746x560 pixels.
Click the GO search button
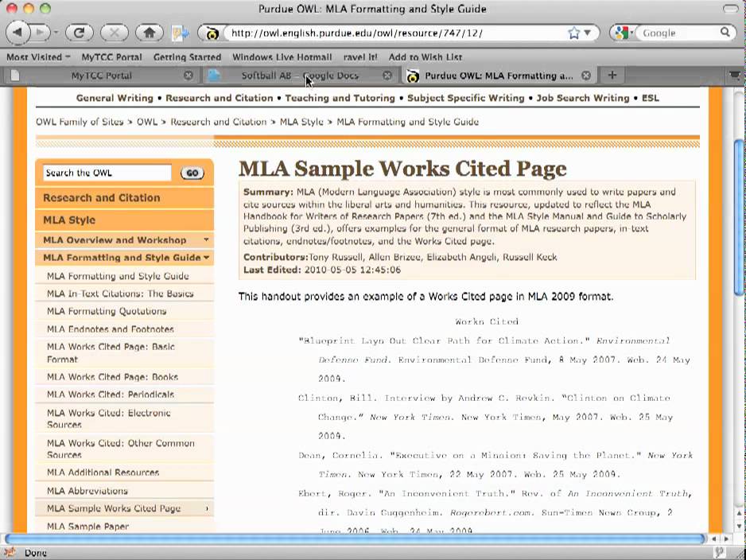point(192,173)
